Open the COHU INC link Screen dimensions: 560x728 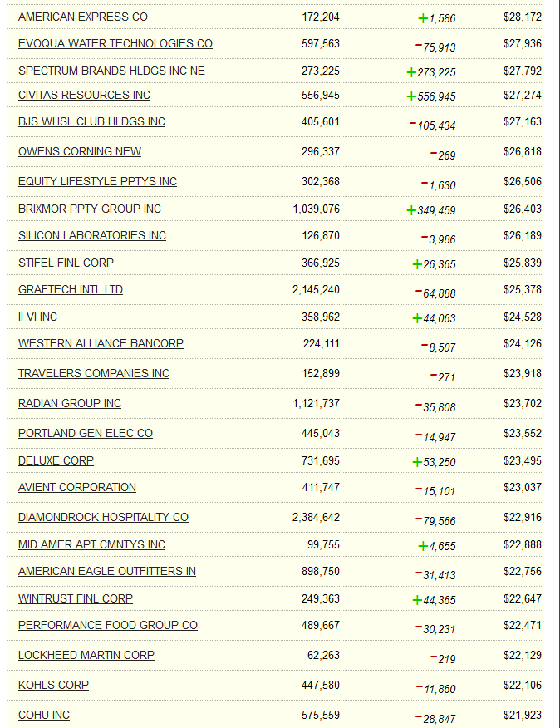click(x=44, y=715)
